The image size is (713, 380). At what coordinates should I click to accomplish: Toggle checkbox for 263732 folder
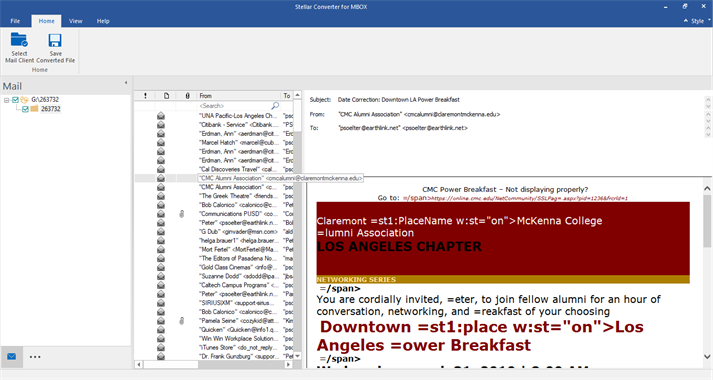pos(25,109)
